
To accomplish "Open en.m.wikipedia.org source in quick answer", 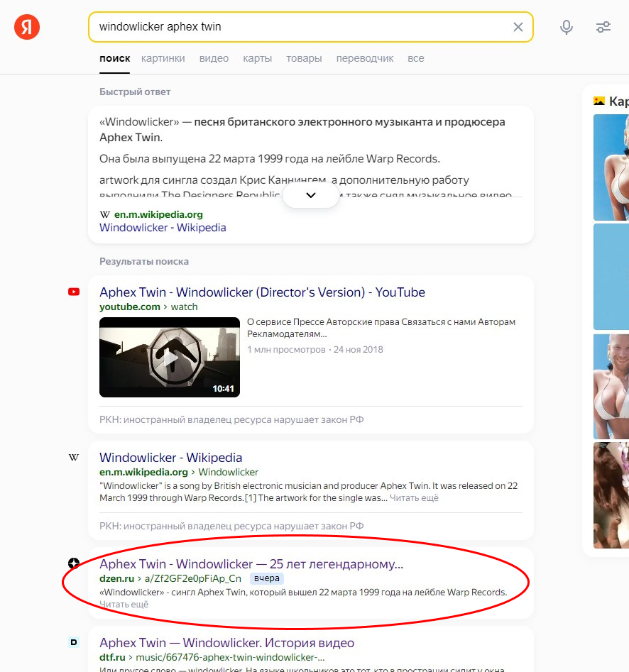I will pyautogui.click(x=158, y=215).
